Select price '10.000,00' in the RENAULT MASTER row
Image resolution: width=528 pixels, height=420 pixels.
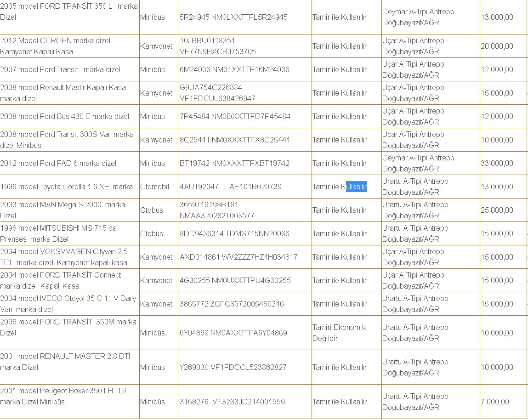[497, 368]
